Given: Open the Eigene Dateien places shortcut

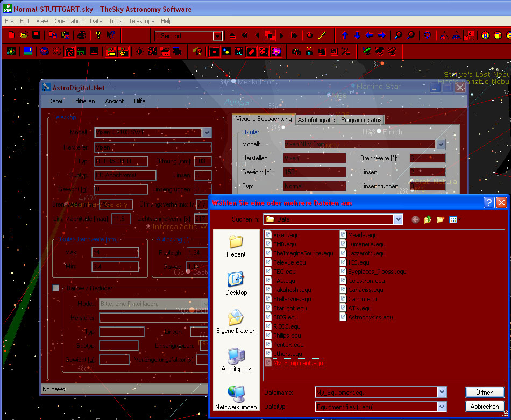Looking at the screenshot, I should coord(236,322).
